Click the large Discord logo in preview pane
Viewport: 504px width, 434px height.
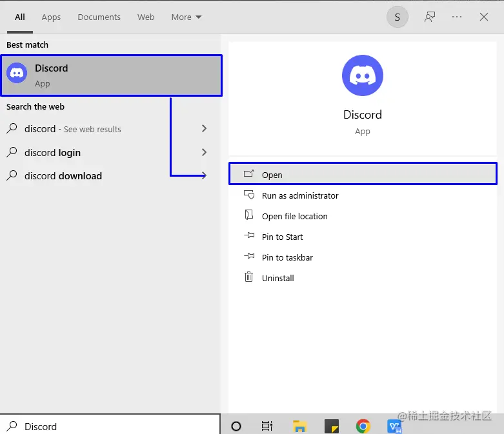click(x=363, y=75)
